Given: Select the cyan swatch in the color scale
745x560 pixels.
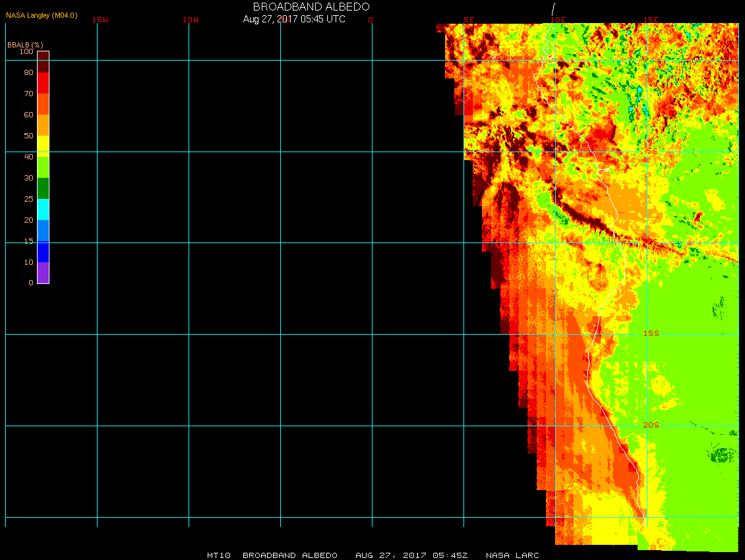Looking at the screenshot, I should (43, 210).
